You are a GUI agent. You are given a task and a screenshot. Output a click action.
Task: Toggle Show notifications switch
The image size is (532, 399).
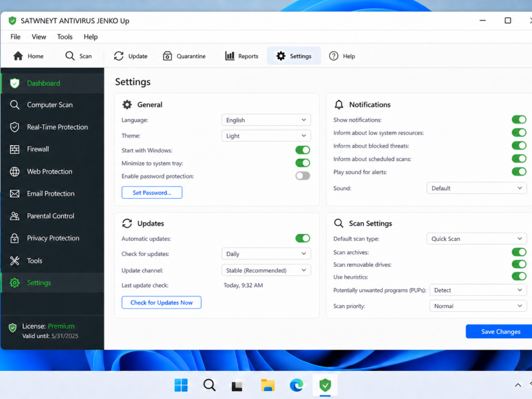(519, 120)
